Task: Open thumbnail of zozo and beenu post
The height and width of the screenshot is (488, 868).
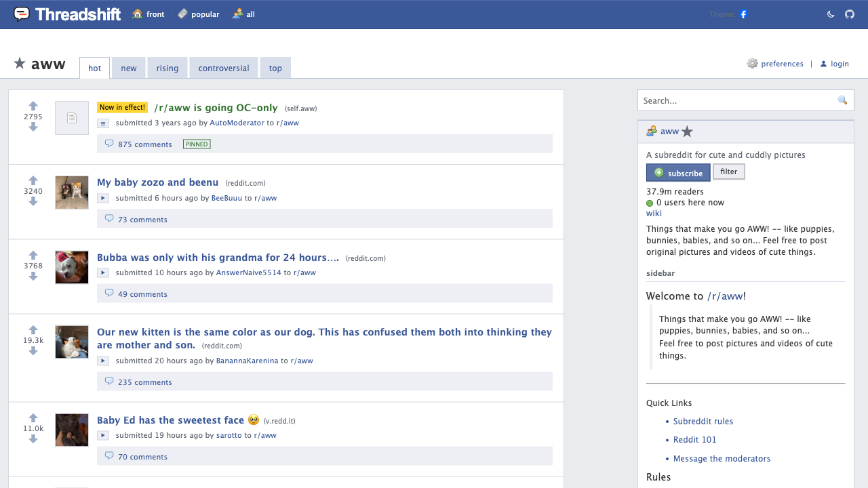Action: [x=72, y=192]
